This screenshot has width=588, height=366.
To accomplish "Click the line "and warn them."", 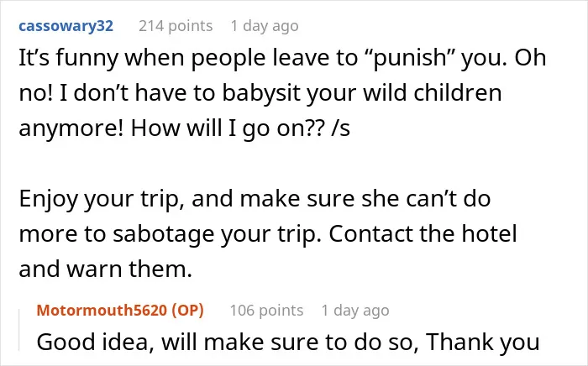I will [105, 269].
